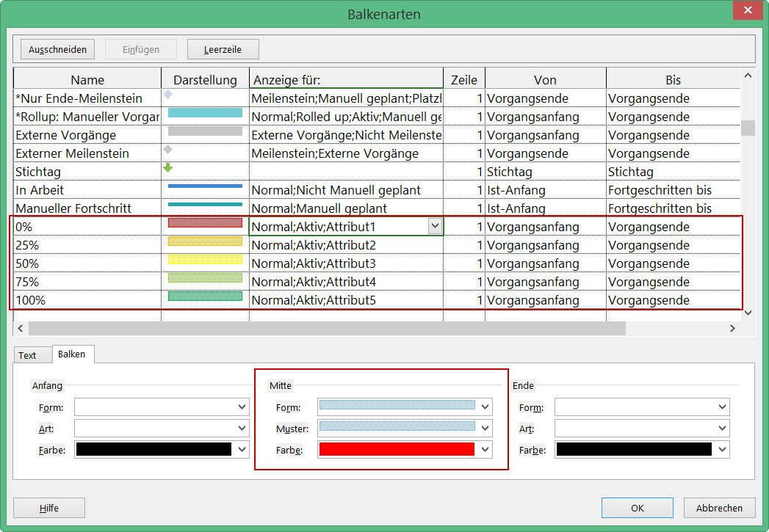Switch to the Text tab
The width and height of the screenshot is (769, 532).
(x=27, y=355)
